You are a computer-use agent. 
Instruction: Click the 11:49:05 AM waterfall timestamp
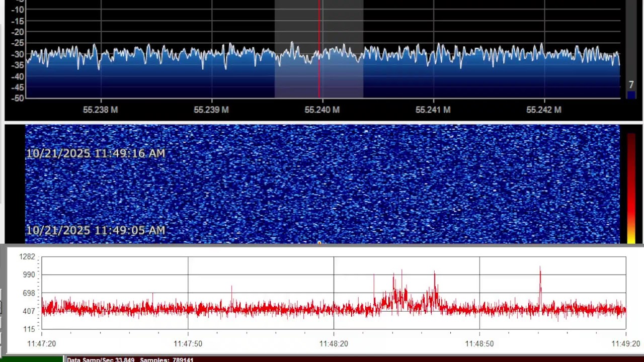[96, 230]
